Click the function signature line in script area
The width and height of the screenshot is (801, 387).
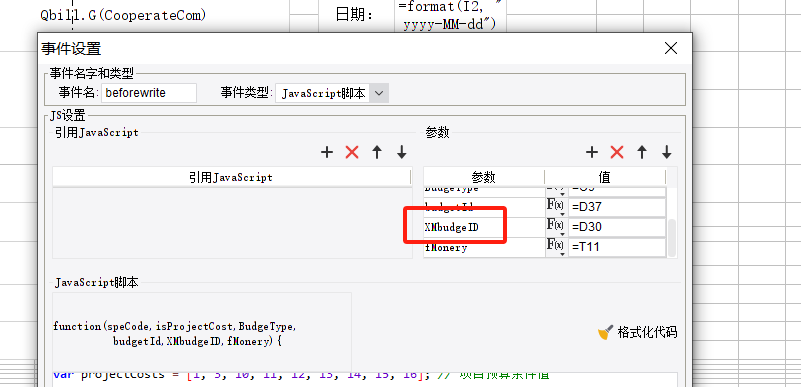[174, 333]
